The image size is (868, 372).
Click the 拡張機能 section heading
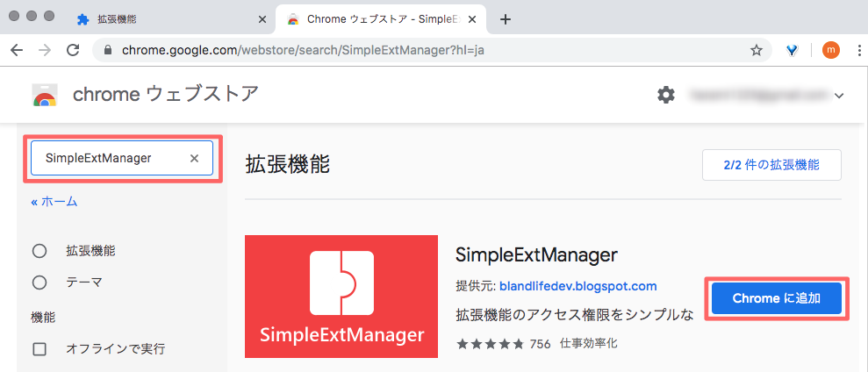pyautogui.click(x=287, y=164)
